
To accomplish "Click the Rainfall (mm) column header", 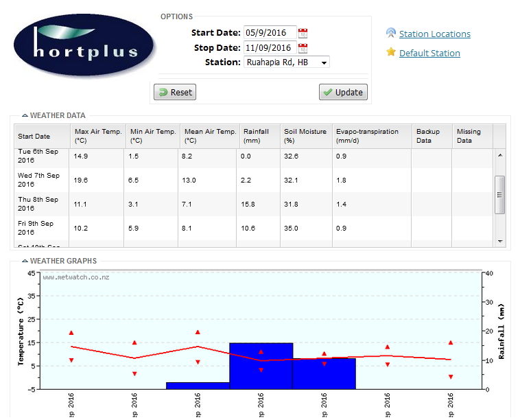I will pyautogui.click(x=260, y=137).
